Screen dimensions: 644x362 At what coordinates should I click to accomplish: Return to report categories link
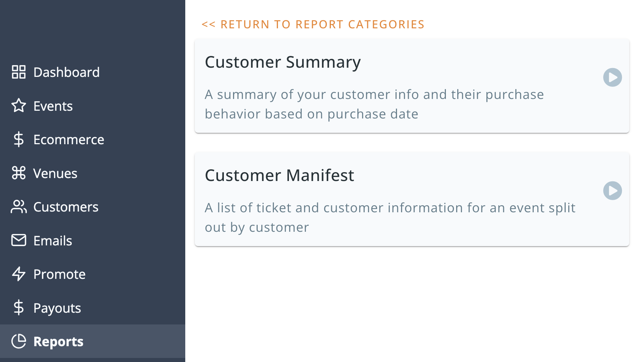click(313, 24)
